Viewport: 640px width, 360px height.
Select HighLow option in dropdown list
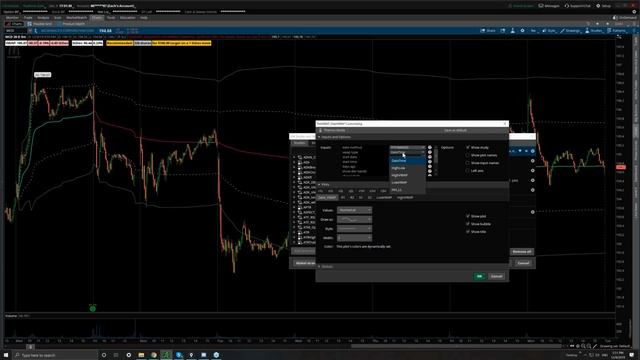tap(407, 168)
